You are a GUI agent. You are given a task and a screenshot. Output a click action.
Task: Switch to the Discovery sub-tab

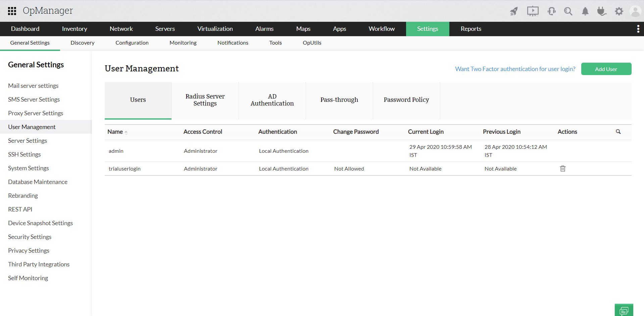pos(83,43)
